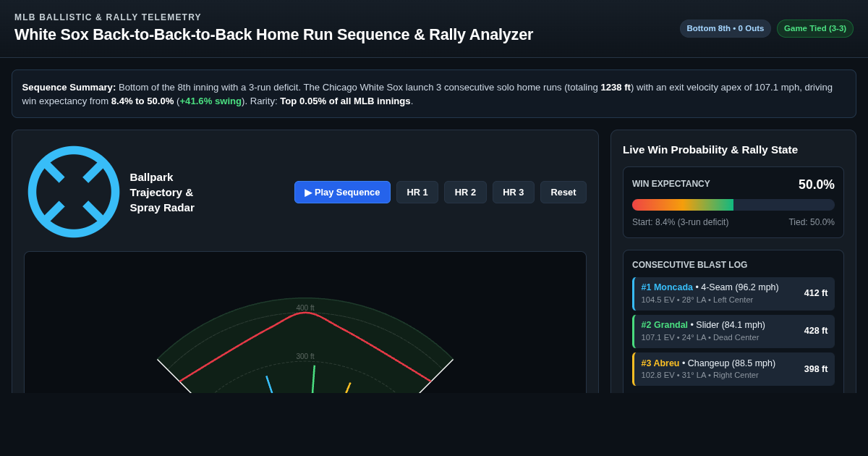Click the 412 ft distance value
The height and width of the screenshot is (456, 868).
816,293
